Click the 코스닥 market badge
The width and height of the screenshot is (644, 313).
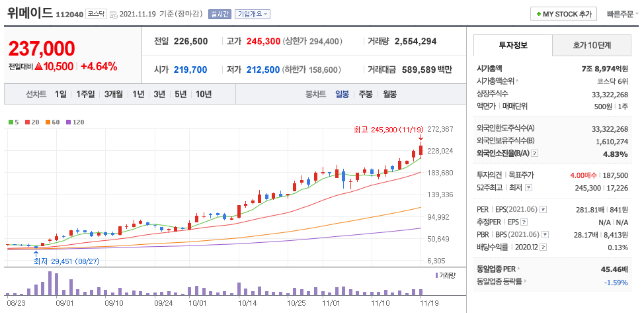click(x=97, y=14)
